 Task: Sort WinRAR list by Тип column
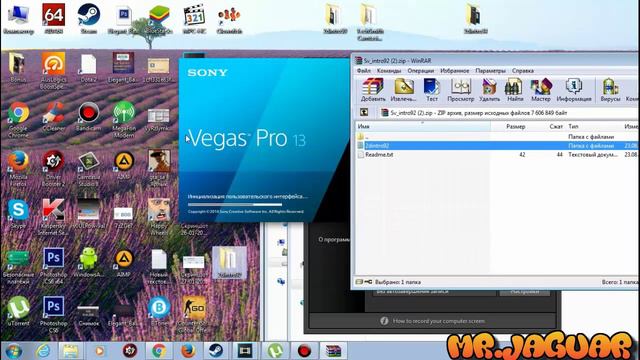pyautogui.click(x=594, y=127)
